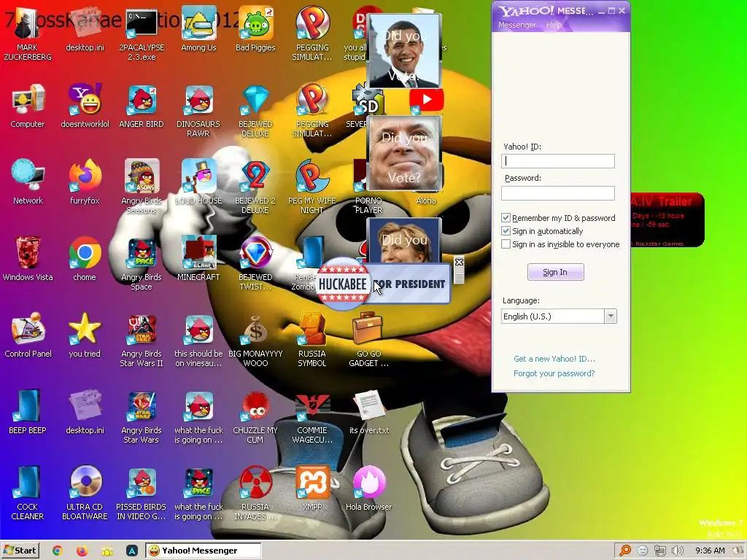Select the McCain Did you Vote thumbnail
This screenshot has width=747, height=560.
click(404, 153)
